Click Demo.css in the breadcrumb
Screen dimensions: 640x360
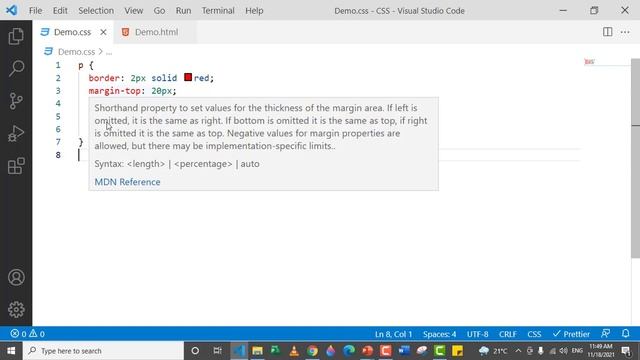point(76,52)
